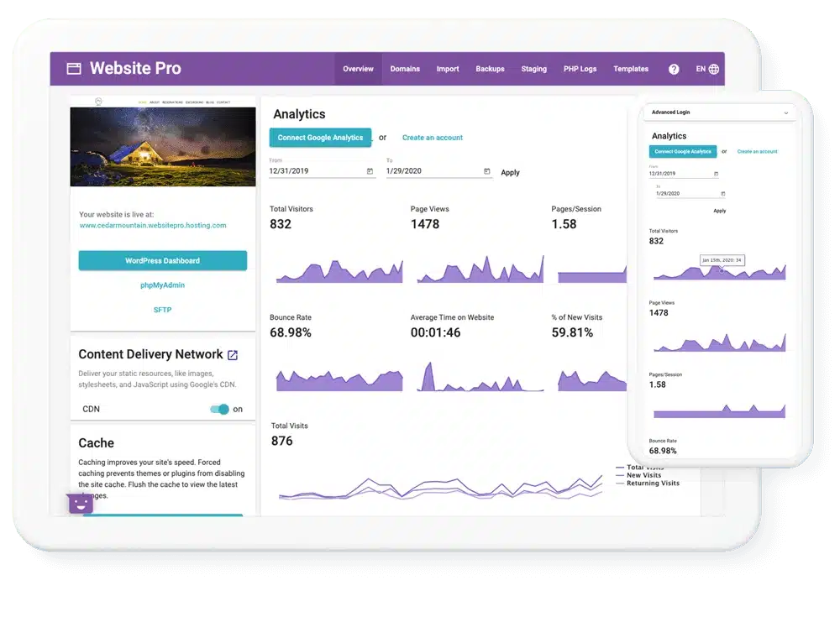The height and width of the screenshot is (617, 840).
Task: Go to the PHP Logs tab
Action: [x=580, y=69]
